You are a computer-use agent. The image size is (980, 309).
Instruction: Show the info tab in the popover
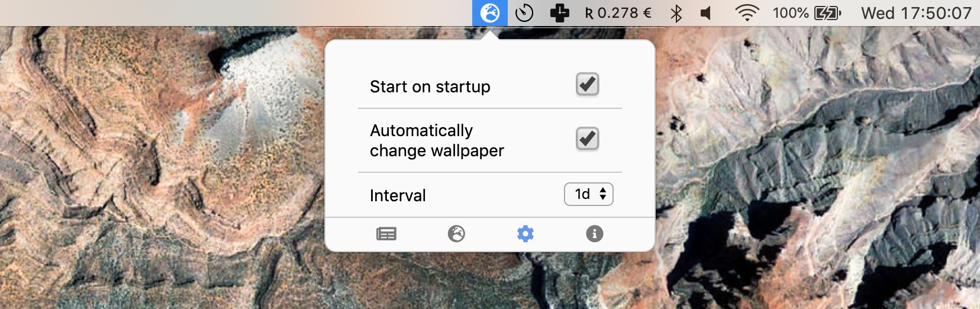pos(595,234)
